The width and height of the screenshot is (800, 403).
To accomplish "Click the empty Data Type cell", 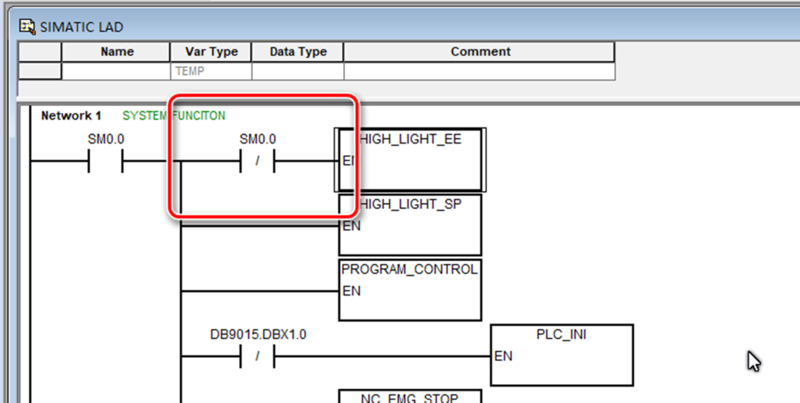I will click(x=298, y=71).
